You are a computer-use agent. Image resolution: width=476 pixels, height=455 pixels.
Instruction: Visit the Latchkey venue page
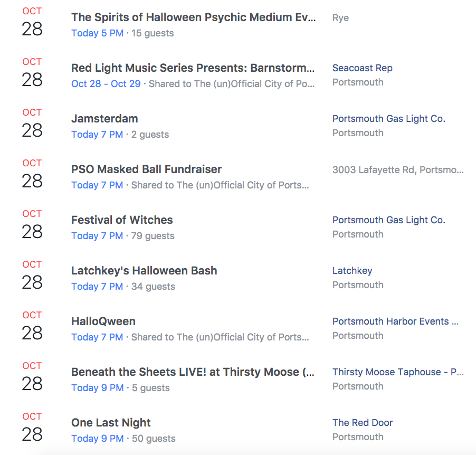coord(352,271)
